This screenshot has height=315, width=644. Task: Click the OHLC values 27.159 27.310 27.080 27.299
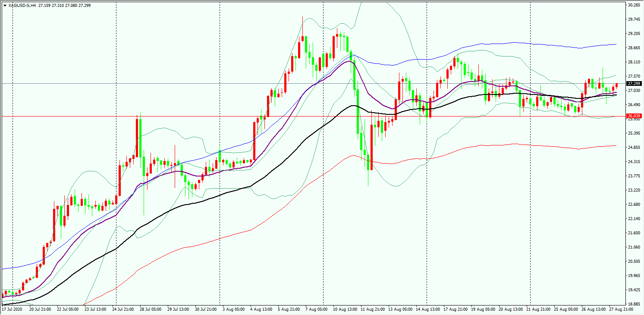pyautogui.click(x=64, y=5)
